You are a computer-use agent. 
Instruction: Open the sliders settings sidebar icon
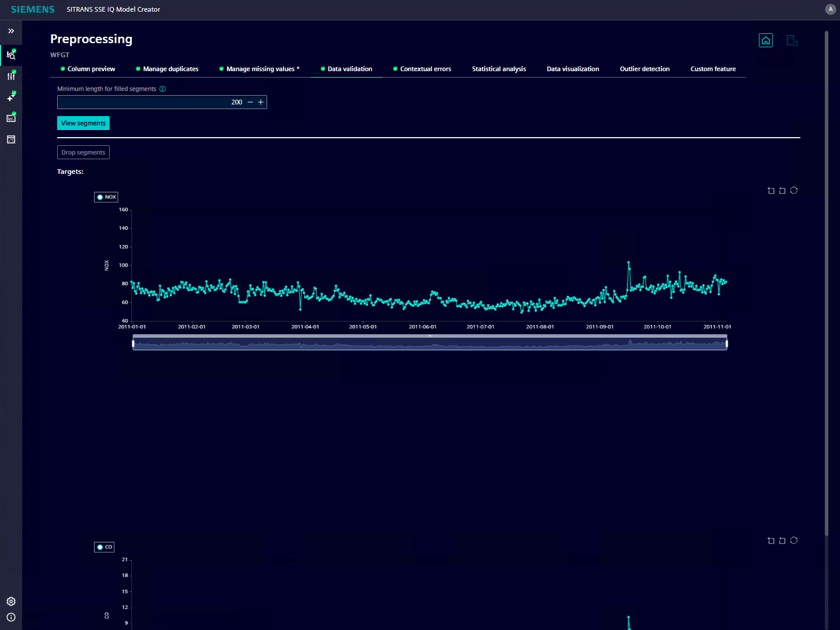click(11, 76)
